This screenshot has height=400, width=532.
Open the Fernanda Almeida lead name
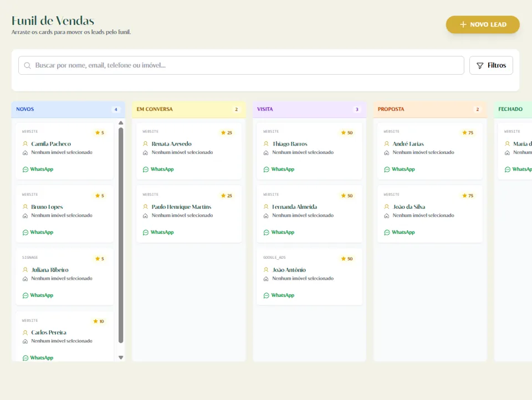coord(294,207)
